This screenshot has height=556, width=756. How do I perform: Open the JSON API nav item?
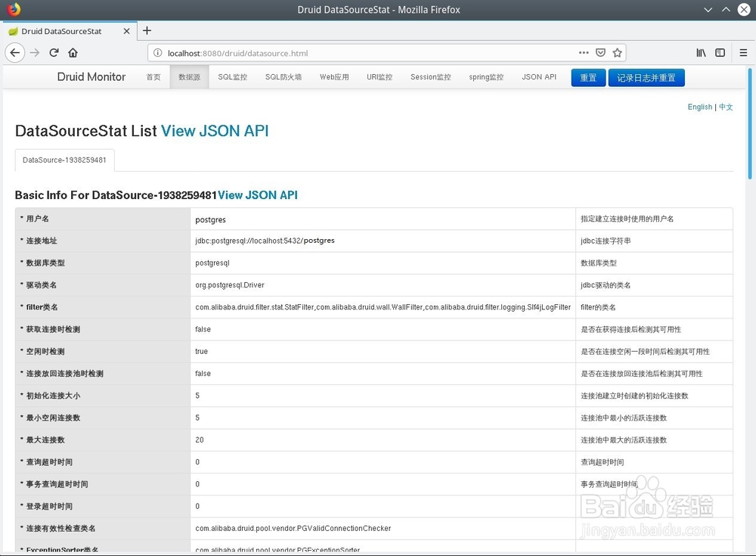539,77
